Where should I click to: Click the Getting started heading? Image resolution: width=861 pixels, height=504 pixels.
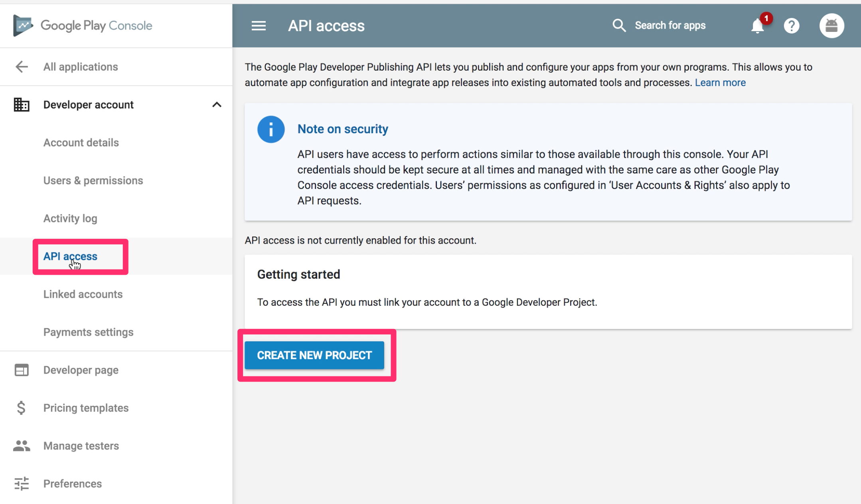[x=298, y=274]
